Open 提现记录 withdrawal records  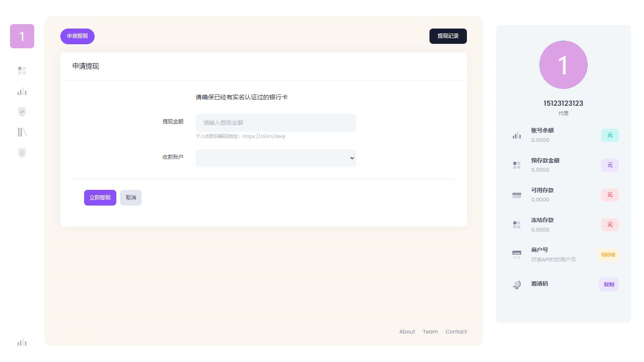pos(448,36)
